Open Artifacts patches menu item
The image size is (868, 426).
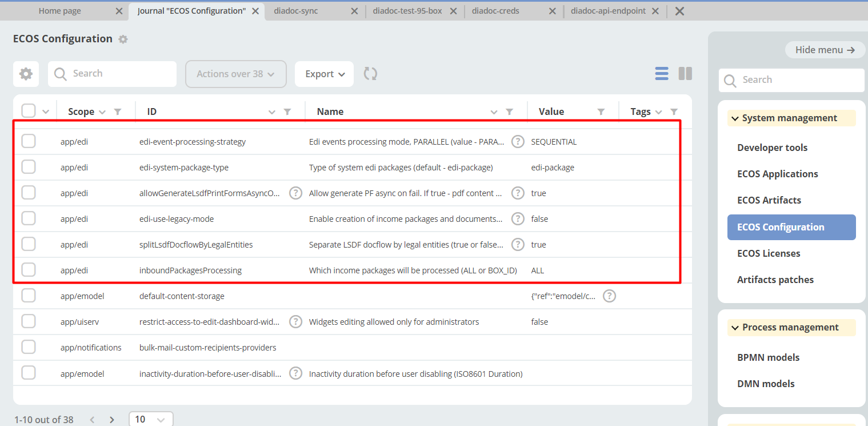775,280
